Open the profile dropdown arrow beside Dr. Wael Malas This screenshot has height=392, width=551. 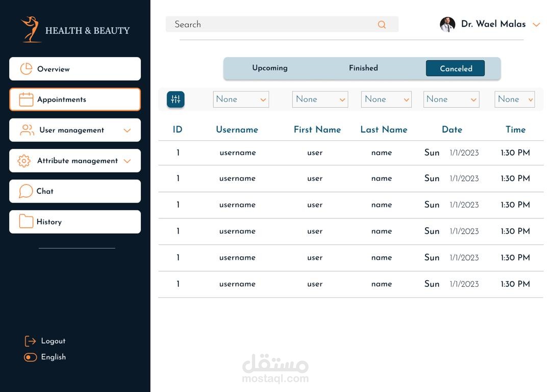[x=536, y=24]
